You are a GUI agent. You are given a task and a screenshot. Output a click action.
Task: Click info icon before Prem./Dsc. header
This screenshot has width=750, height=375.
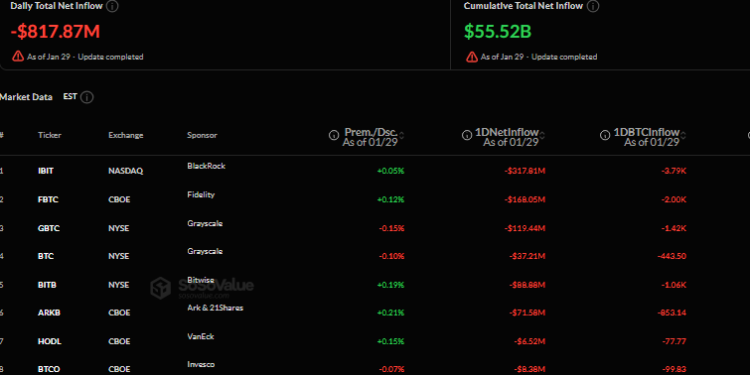click(x=334, y=135)
